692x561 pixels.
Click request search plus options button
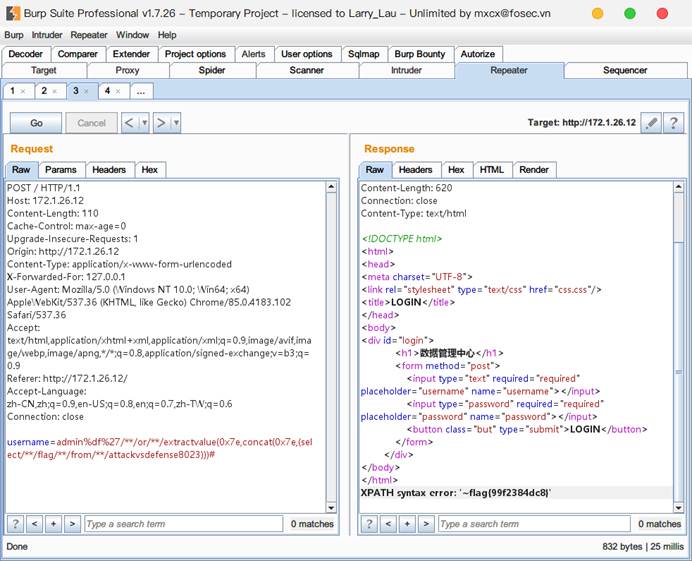(x=53, y=524)
